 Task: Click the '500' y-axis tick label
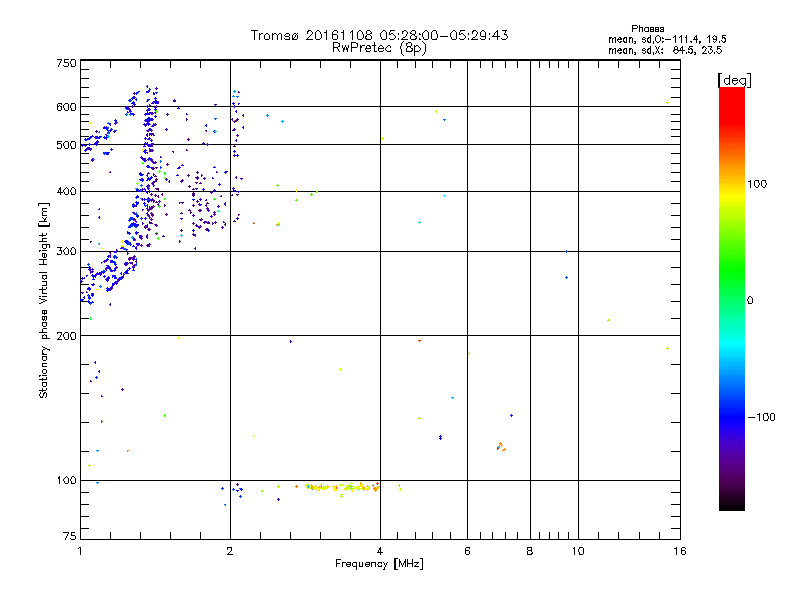pyautogui.click(x=66, y=145)
